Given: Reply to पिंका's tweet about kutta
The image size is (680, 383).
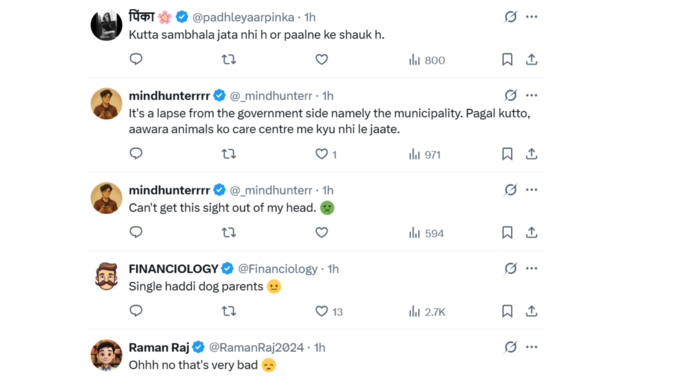Looking at the screenshot, I should [x=136, y=59].
